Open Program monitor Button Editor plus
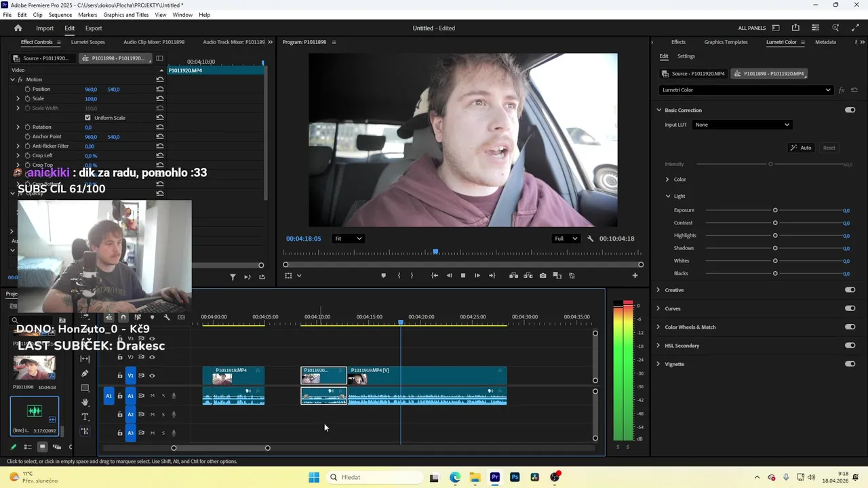Viewport: 868px width, 488px height. 635,275
